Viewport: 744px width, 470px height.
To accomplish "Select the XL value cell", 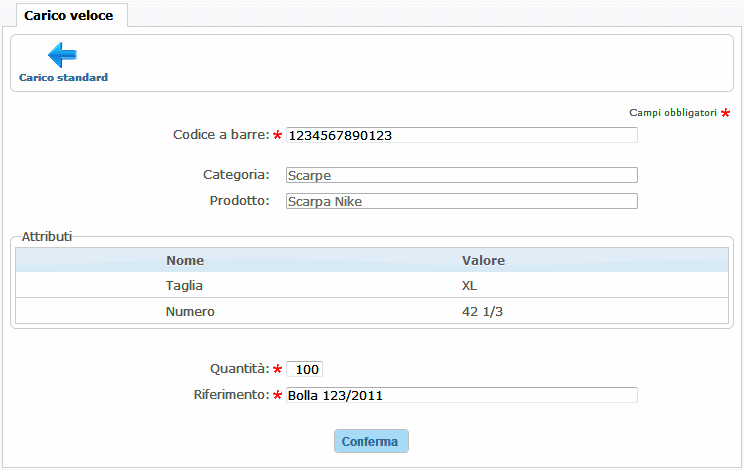I will 471,285.
